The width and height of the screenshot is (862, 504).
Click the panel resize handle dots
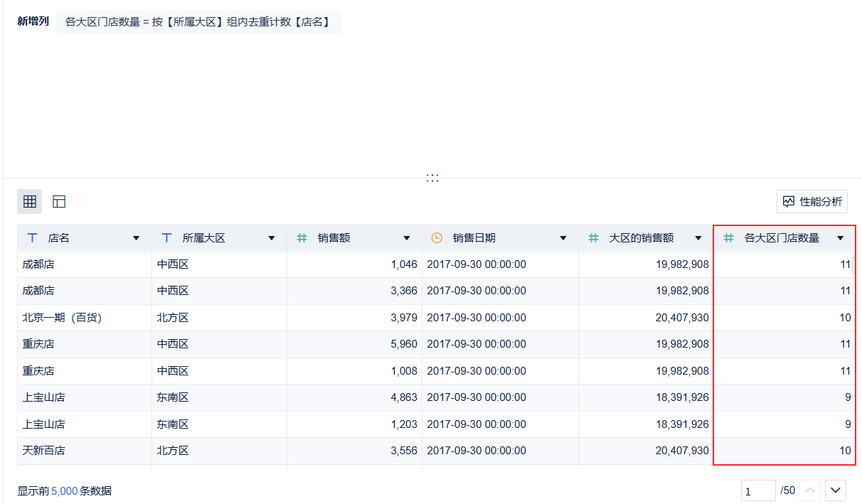[432, 178]
